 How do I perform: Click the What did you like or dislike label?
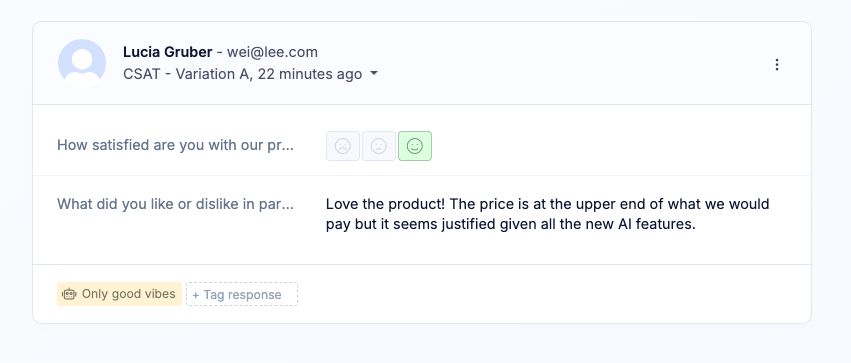point(175,204)
